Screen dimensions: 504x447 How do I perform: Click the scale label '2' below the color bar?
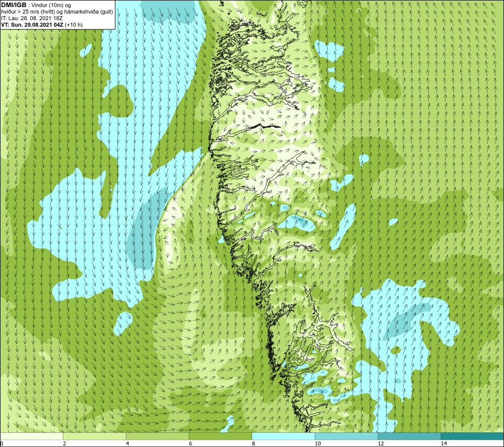(x=65, y=444)
